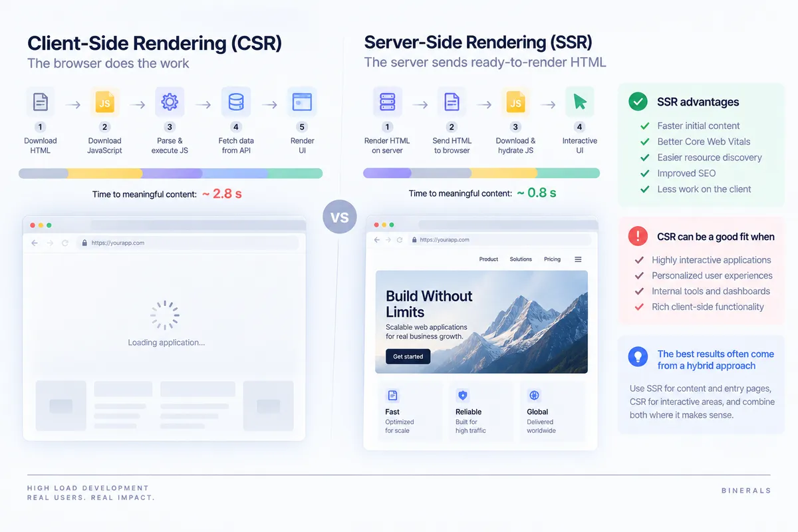Click the Reliable shield icon
798x532 pixels.
(462, 395)
